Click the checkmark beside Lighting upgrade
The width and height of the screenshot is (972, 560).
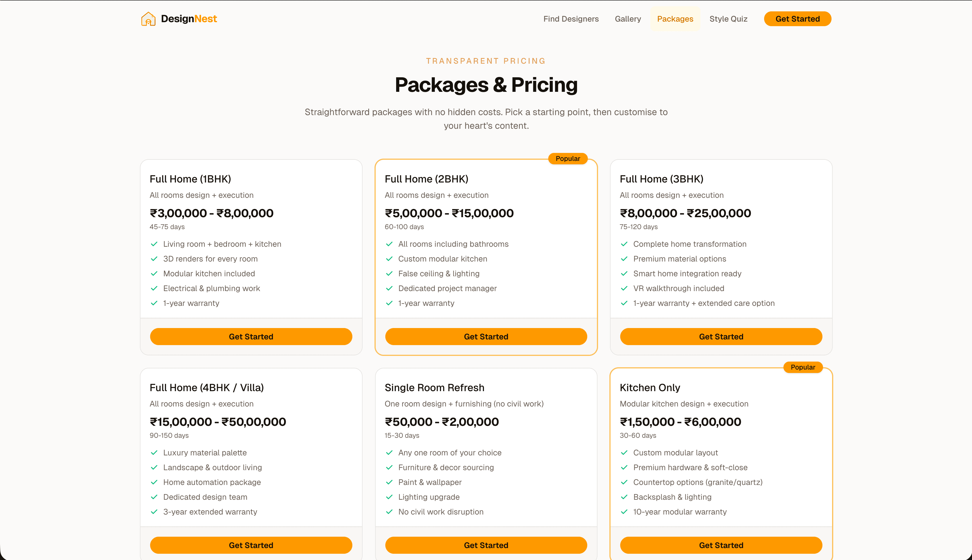[x=389, y=497]
